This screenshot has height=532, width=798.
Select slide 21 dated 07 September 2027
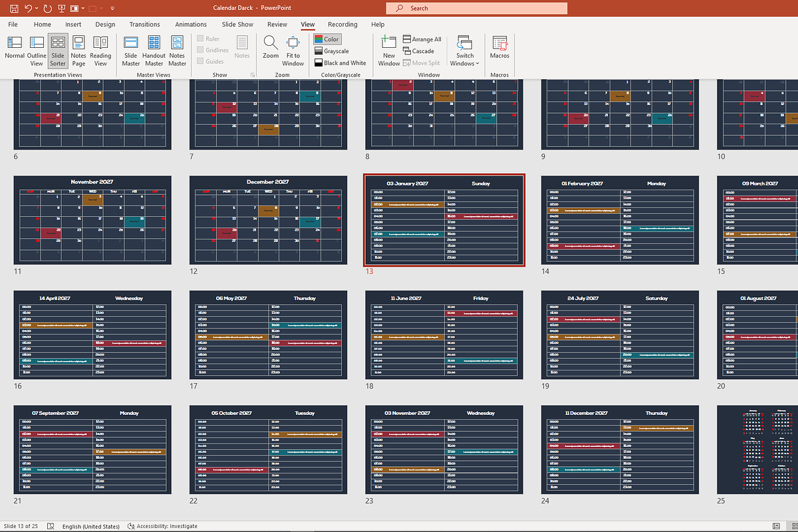coord(92,450)
